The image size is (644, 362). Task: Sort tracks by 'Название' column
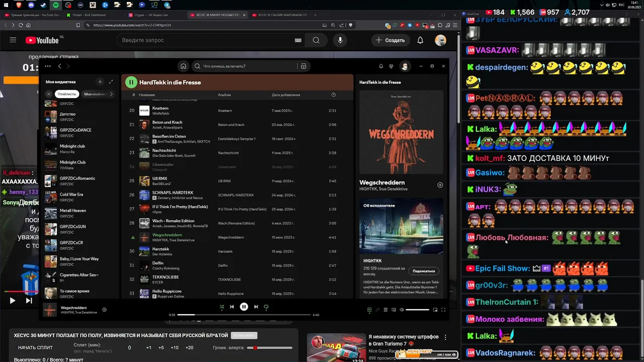click(147, 95)
